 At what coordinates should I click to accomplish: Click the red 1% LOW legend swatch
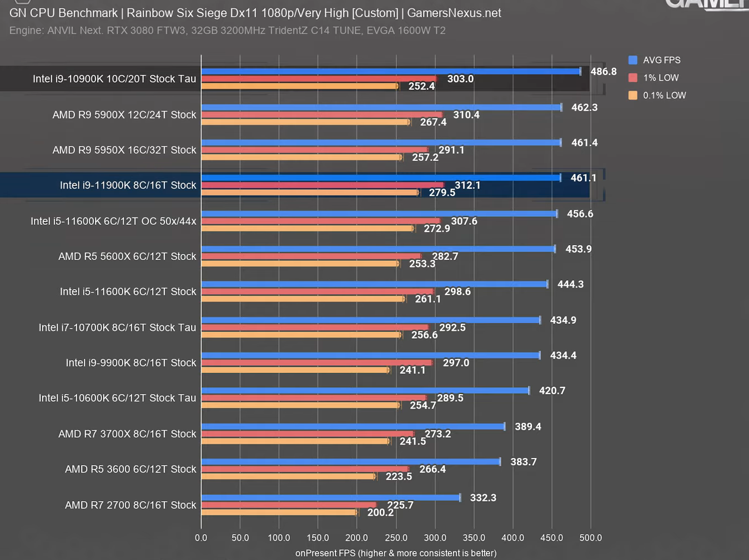pyautogui.click(x=632, y=78)
